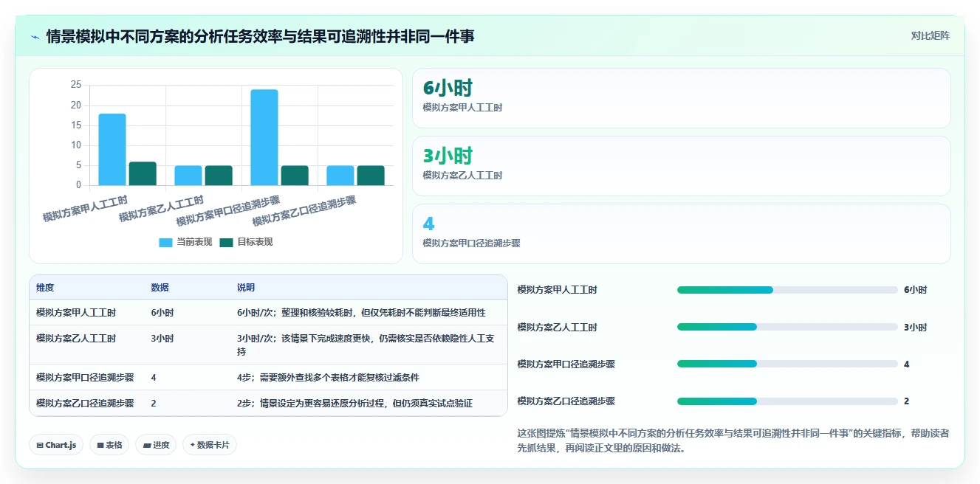The width and height of the screenshot is (980, 484).
Task: Click the summary paragraph starting 这张图提炼
Action: pos(733,440)
